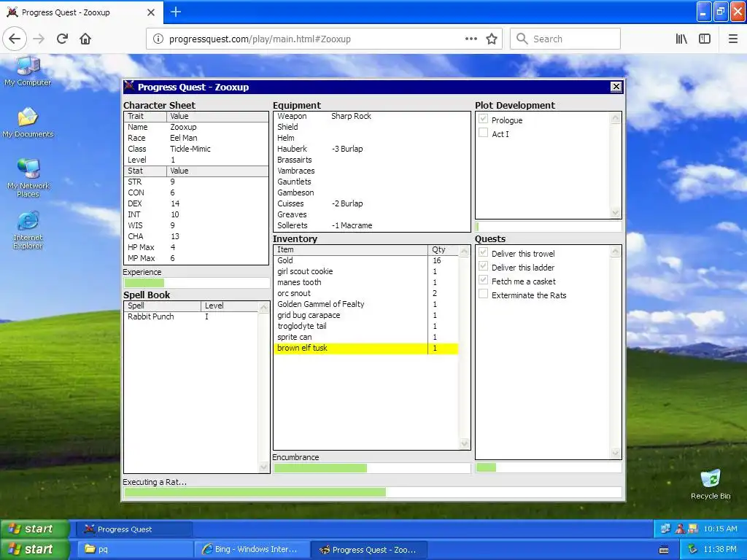Click the Experience progress bar
Viewport: 747px width, 560px height.
196,283
